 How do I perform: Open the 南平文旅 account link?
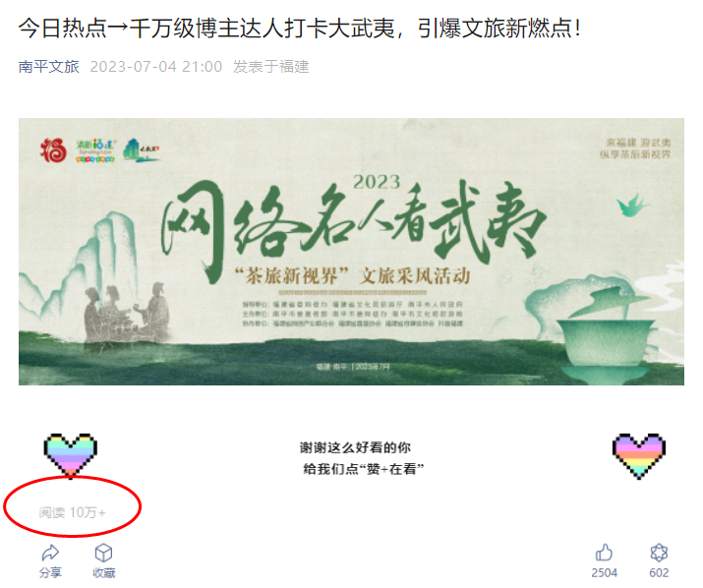(x=49, y=67)
